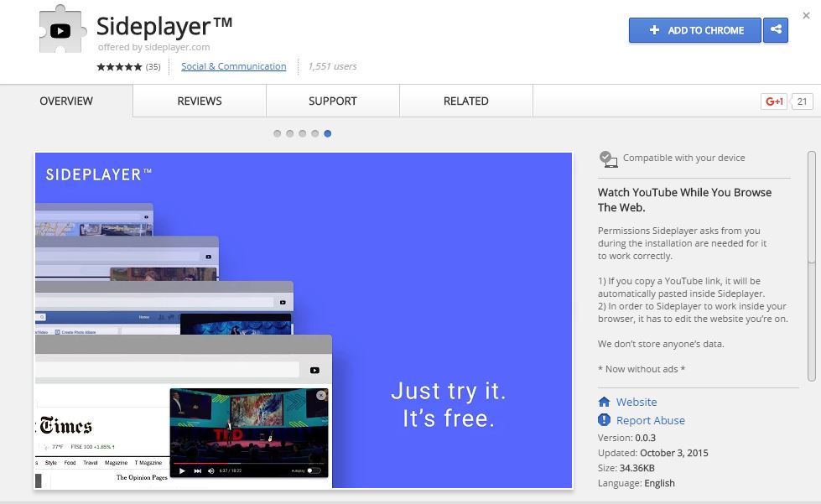Click the ADD TO CHROME button
821x504 pixels.
coord(694,30)
